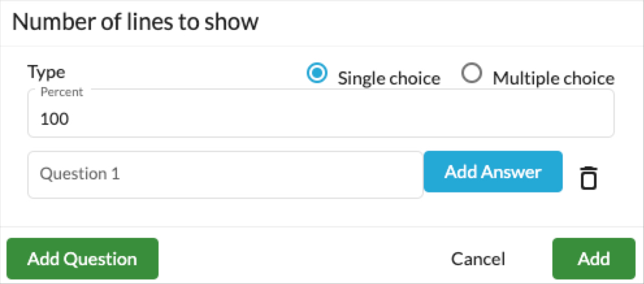Image resolution: width=644 pixels, height=284 pixels.
Task: Select the Single choice radio button
Action: [x=317, y=73]
